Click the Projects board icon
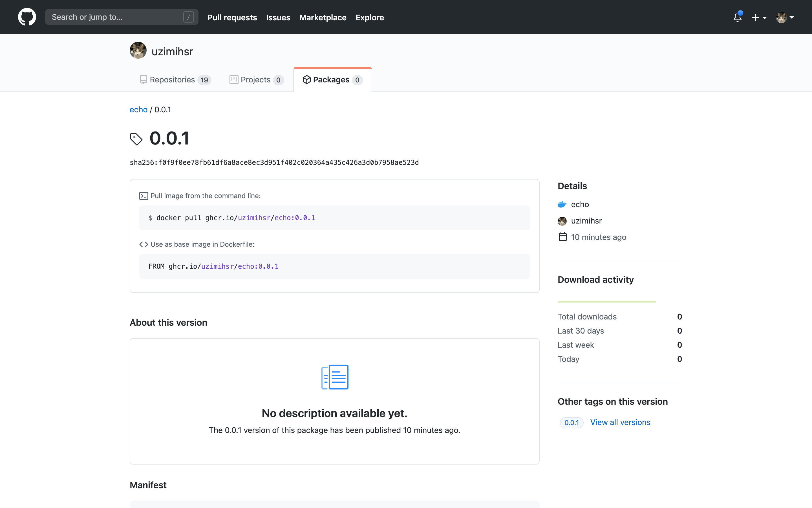The image size is (812, 508). [234, 80]
